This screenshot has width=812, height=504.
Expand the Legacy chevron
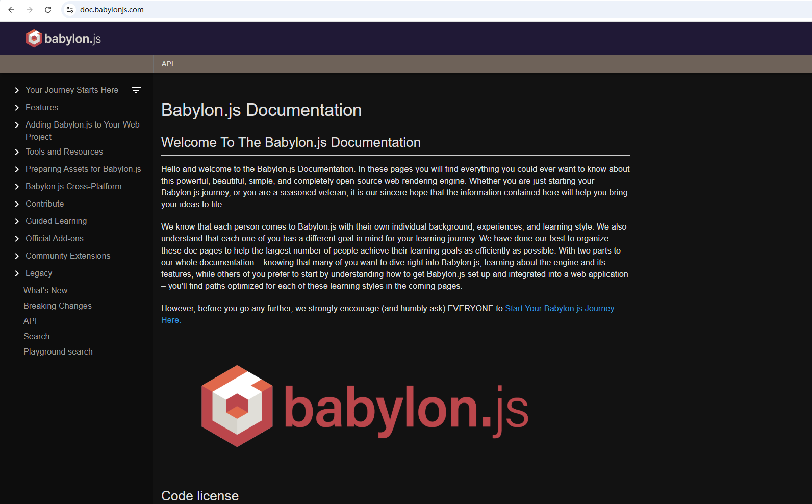17,273
